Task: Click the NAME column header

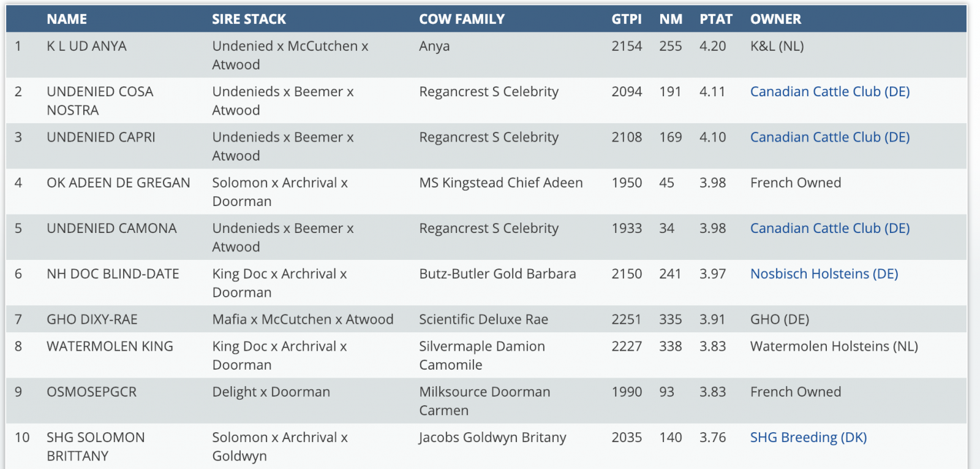Action: [67, 19]
